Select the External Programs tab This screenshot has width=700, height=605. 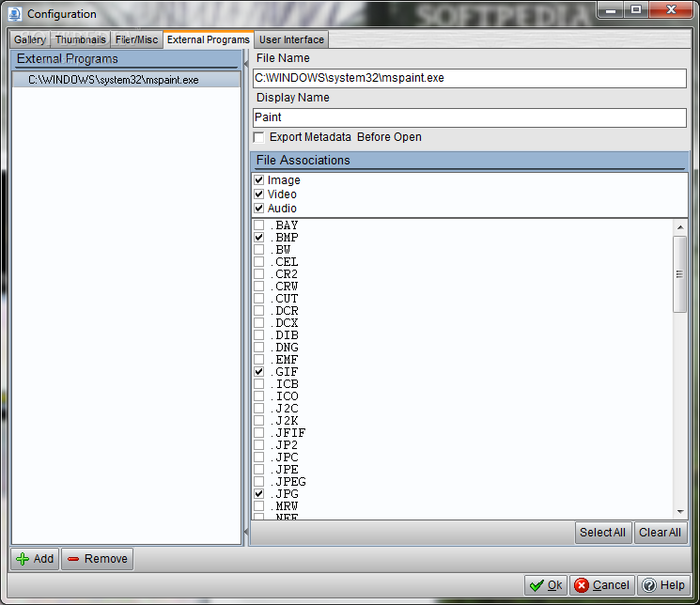point(208,39)
